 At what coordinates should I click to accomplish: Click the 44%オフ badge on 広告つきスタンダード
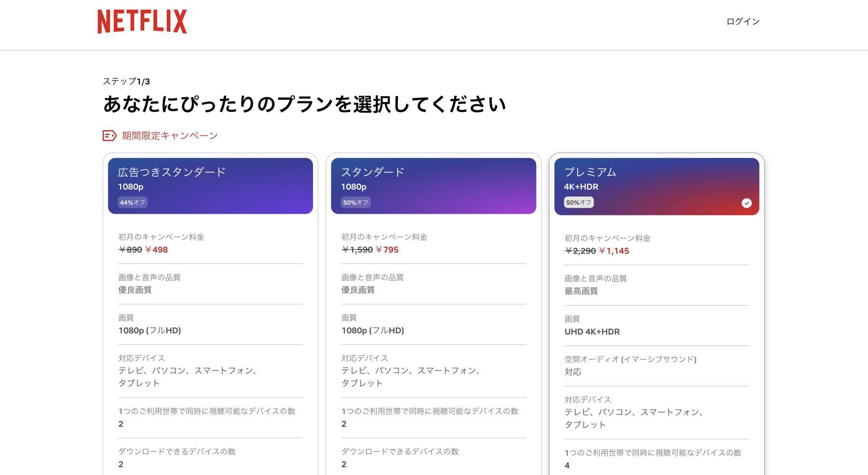coord(134,203)
